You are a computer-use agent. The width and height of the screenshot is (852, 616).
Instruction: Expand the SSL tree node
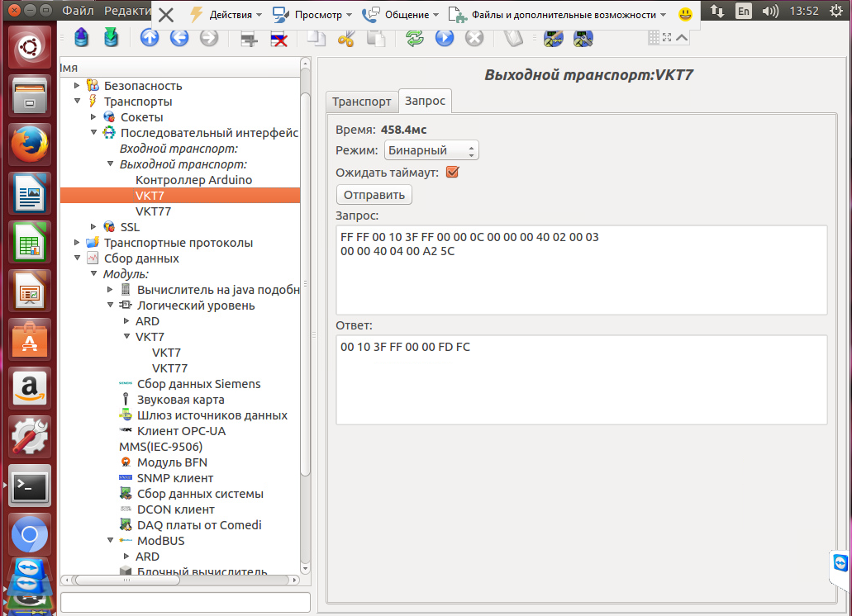[x=94, y=227]
